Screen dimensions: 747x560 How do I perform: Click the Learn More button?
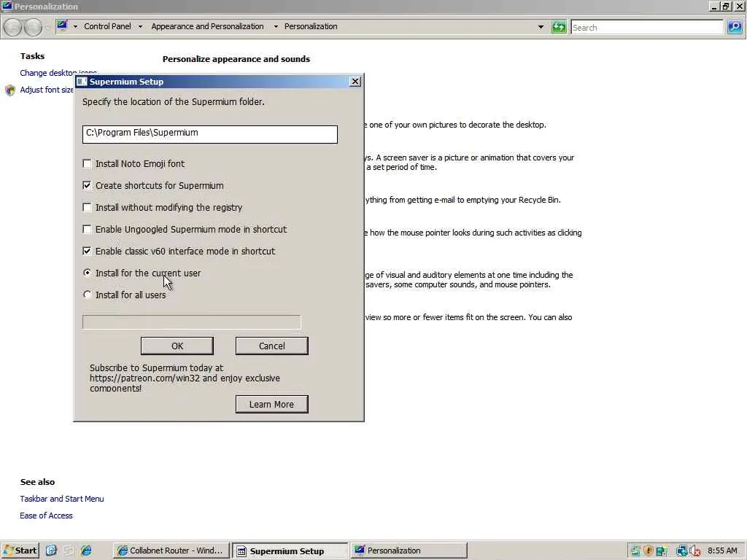pyautogui.click(x=271, y=404)
